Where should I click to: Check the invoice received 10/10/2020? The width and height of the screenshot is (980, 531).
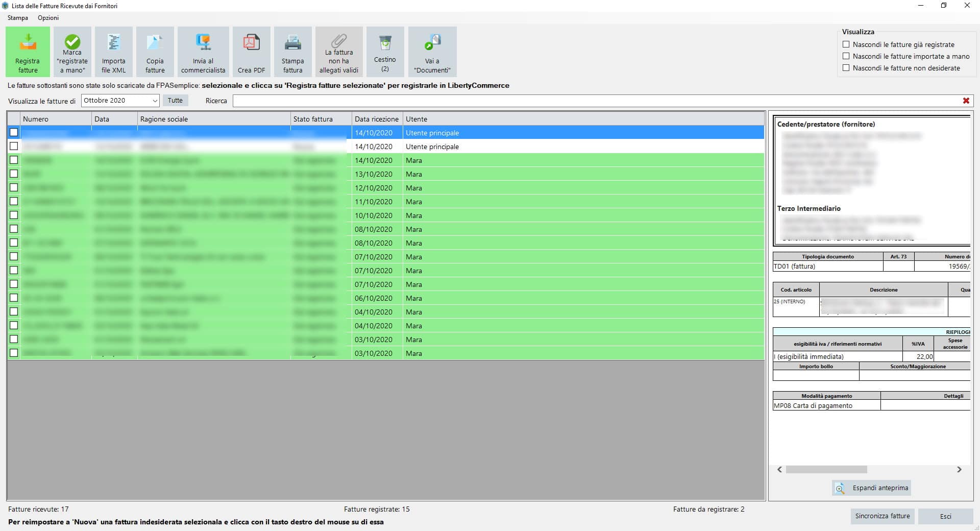[14, 215]
